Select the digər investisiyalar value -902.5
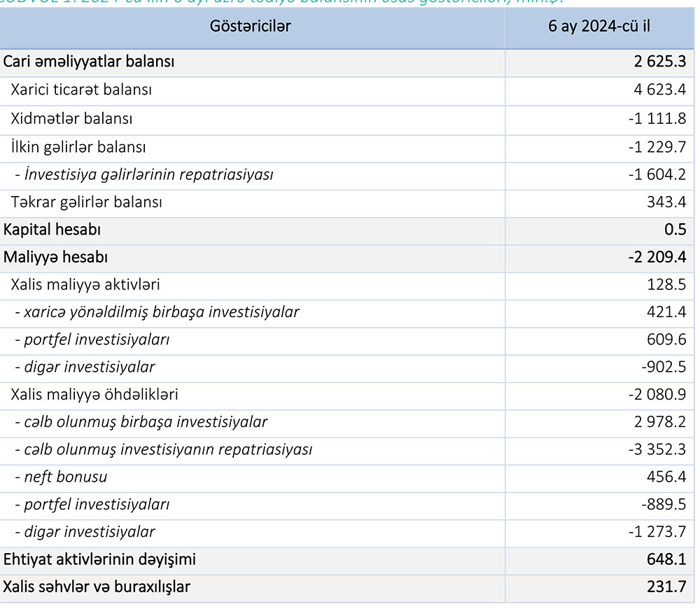The height and width of the screenshot is (609, 700). point(664,367)
